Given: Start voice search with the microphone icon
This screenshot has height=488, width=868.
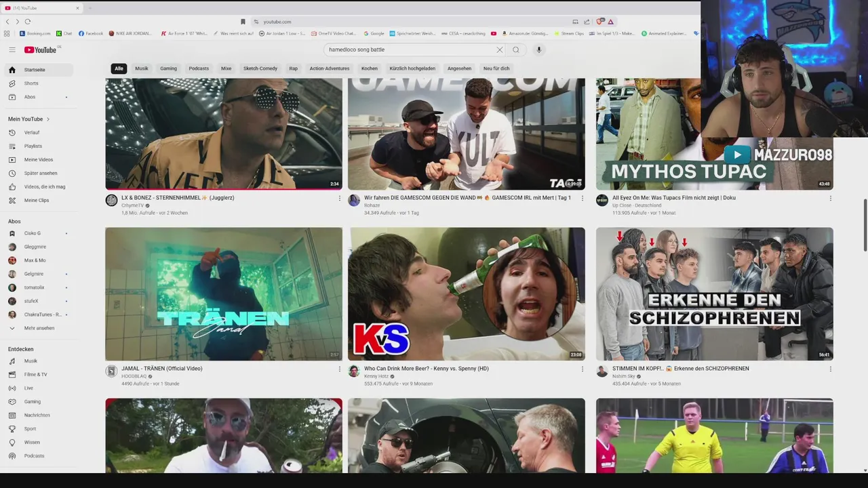Looking at the screenshot, I should [x=539, y=49].
